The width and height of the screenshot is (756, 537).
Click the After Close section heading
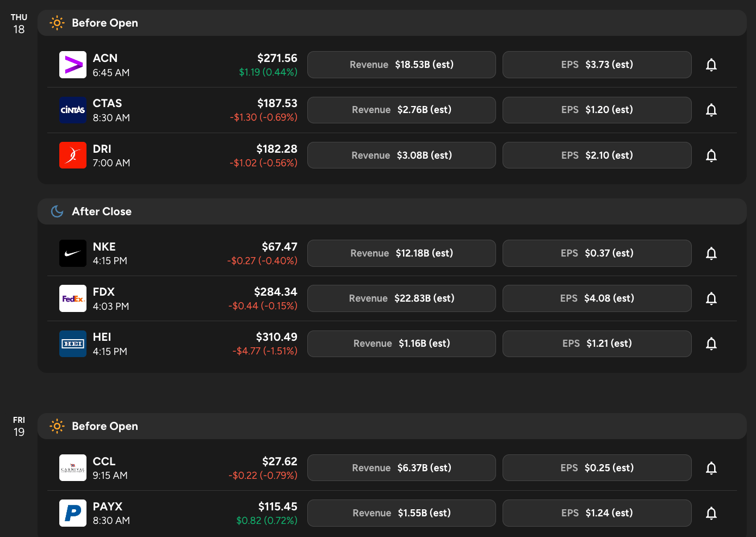(x=102, y=211)
